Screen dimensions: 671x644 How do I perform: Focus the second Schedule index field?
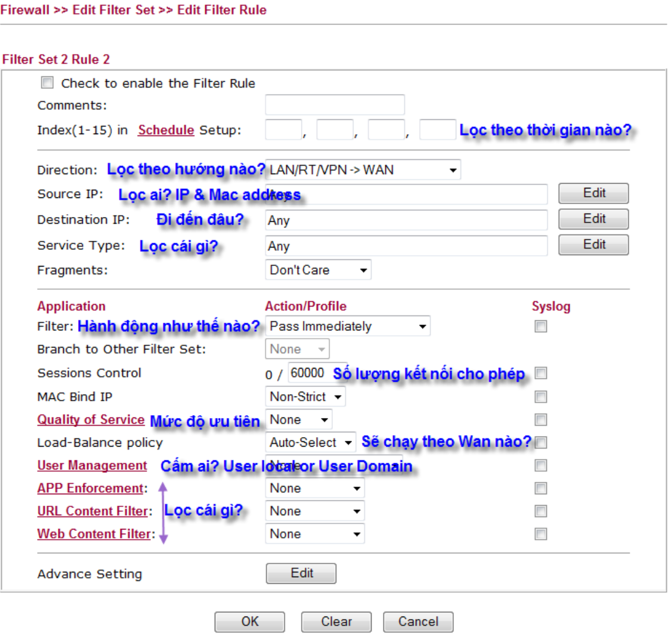click(335, 129)
